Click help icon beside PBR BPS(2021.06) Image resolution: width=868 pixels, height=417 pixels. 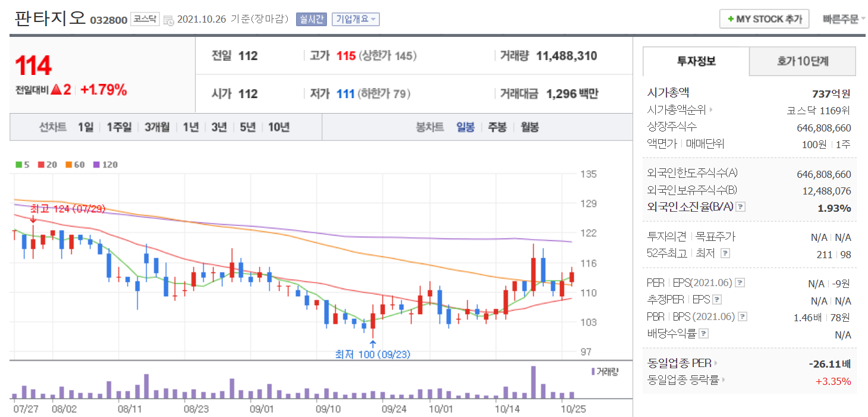[743, 317]
